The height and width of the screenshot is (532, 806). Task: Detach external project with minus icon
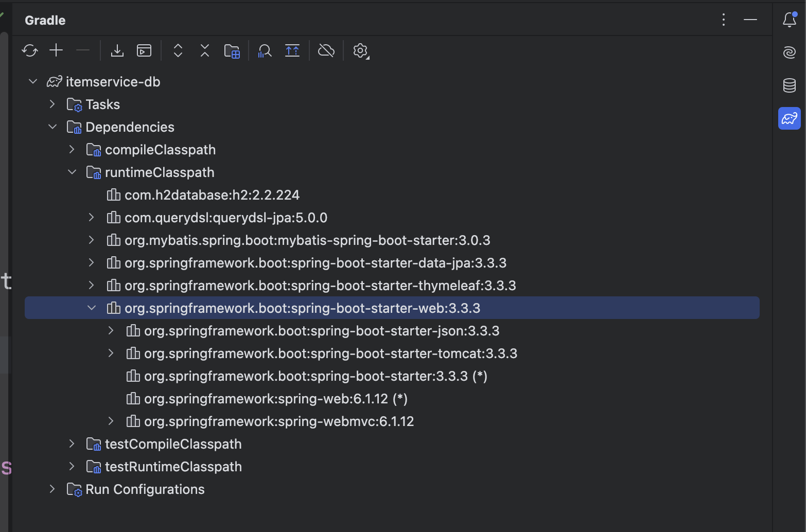point(83,50)
